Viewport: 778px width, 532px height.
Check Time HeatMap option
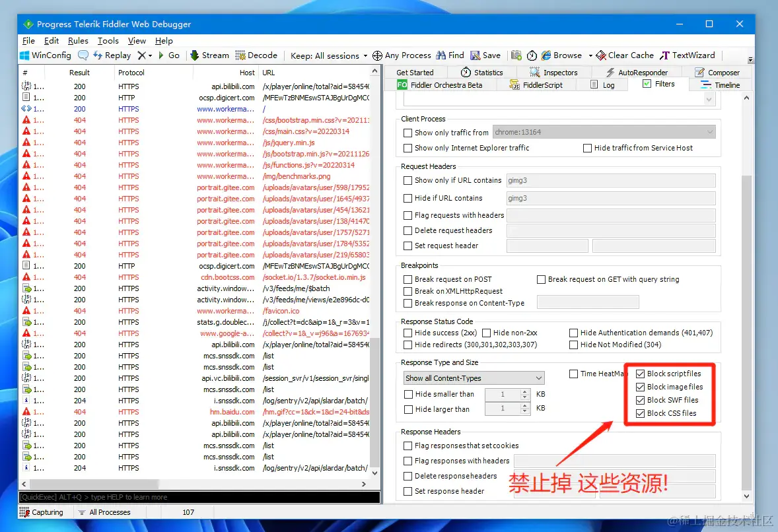pyautogui.click(x=573, y=374)
